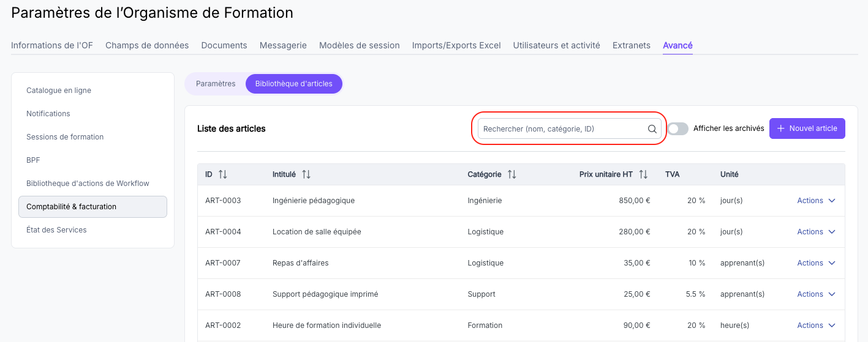Sort by Catégorie arrows icon
868x342 pixels.
click(512, 174)
